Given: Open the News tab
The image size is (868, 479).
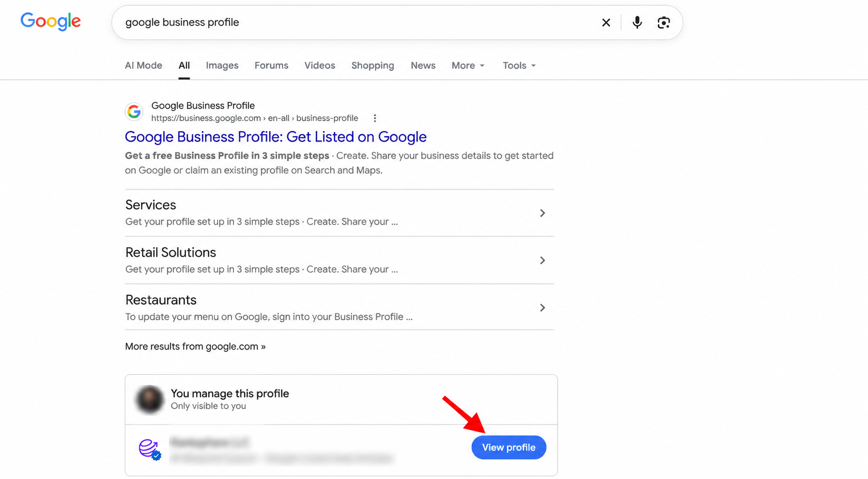Looking at the screenshot, I should click(423, 65).
